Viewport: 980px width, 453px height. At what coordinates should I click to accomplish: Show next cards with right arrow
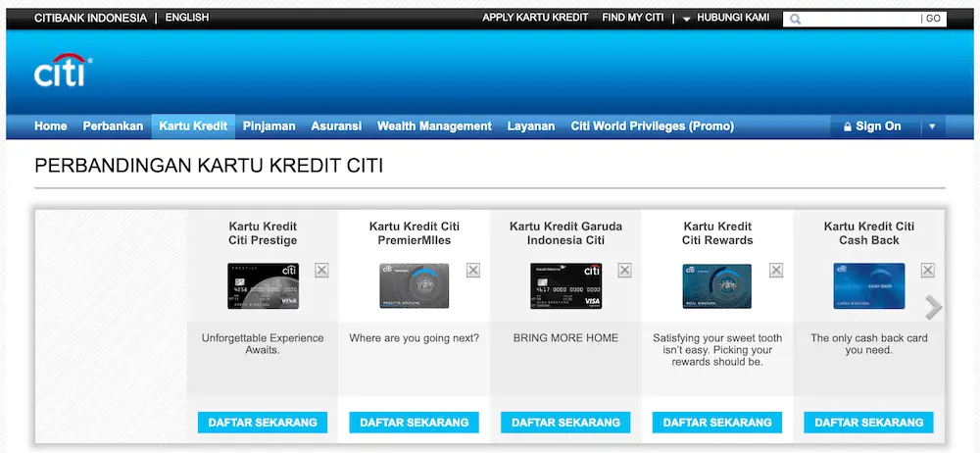click(933, 307)
